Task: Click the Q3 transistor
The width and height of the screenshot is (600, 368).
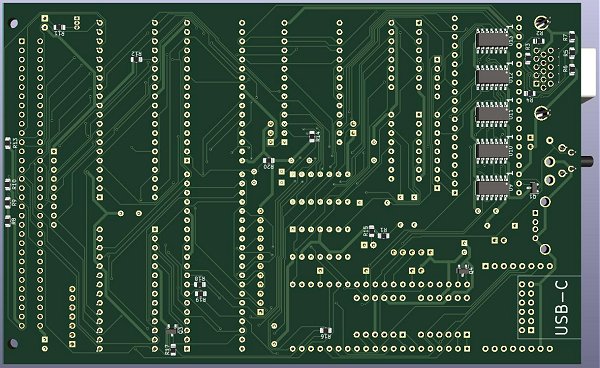Action: (171, 329)
